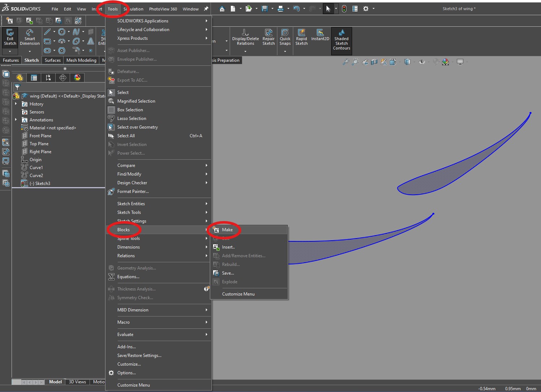Open Add-Ins... from Tools menu
The width and height of the screenshot is (541, 392).
pyautogui.click(x=158, y=347)
